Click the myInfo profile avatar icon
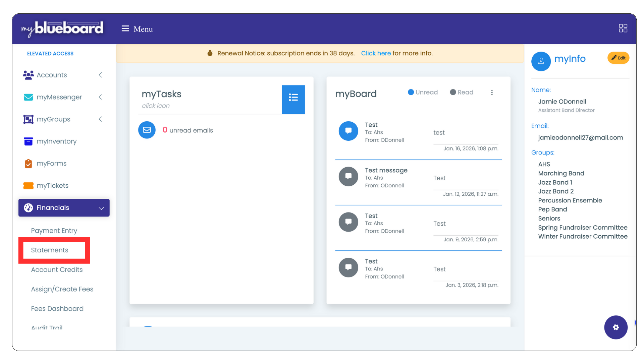 coord(541,61)
